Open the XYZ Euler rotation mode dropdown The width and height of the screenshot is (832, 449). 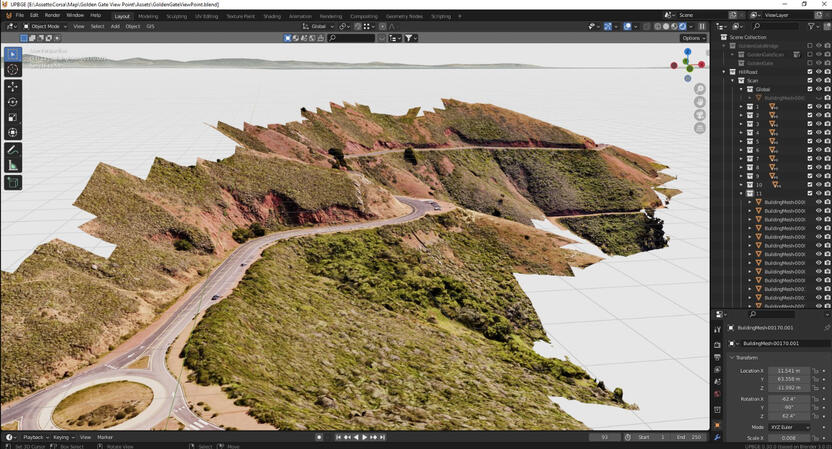point(787,427)
